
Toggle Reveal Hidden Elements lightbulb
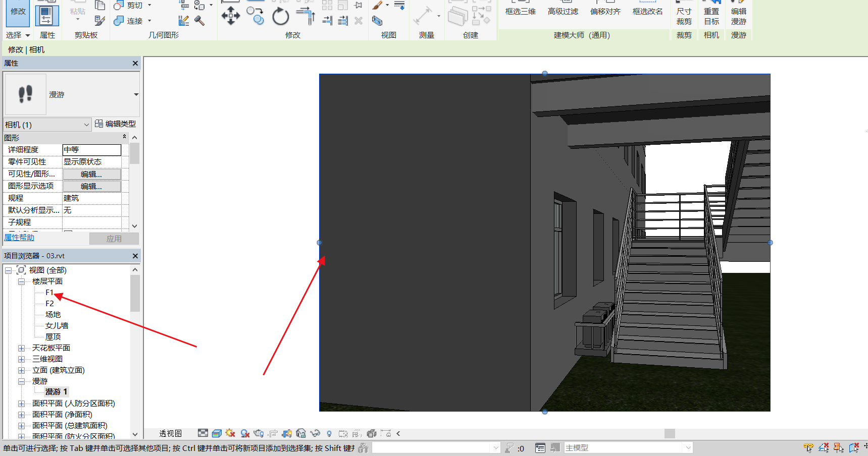(x=329, y=433)
